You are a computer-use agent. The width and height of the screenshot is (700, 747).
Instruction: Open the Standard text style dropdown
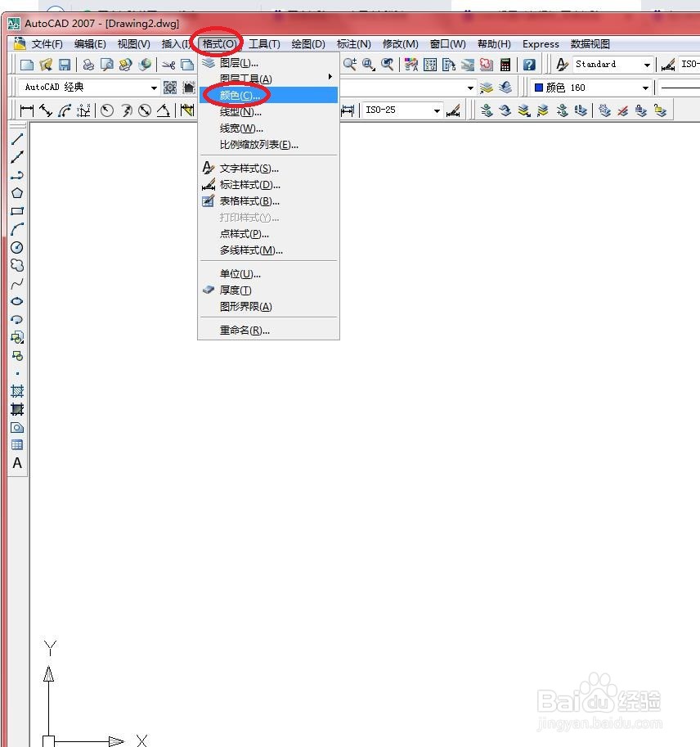click(612, 65)
